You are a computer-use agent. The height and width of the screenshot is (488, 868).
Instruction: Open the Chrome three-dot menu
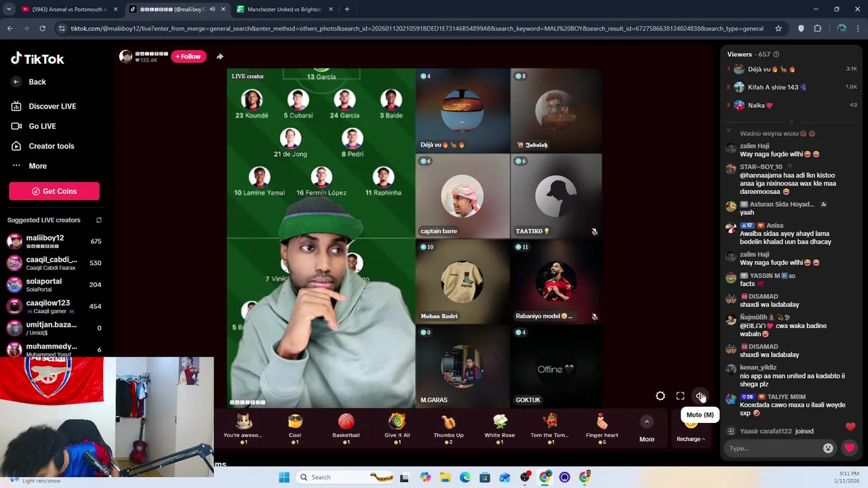[x=859, y=28]
